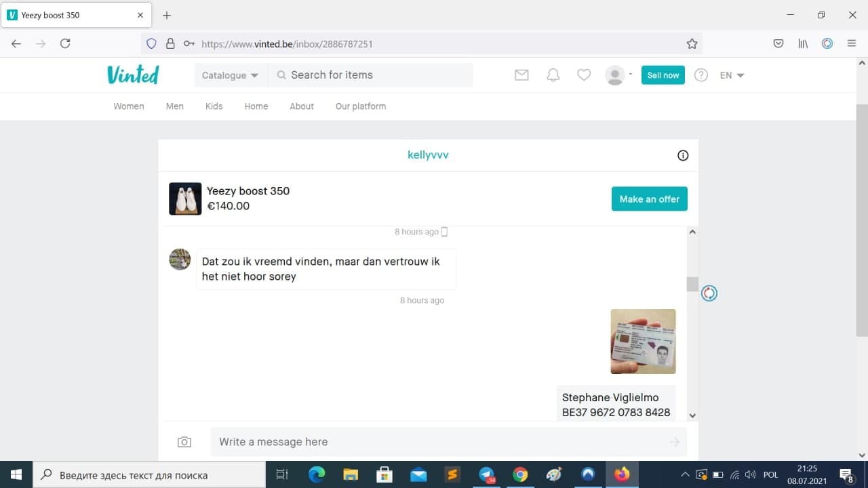Send message with arrow icon

pos(675,442)
